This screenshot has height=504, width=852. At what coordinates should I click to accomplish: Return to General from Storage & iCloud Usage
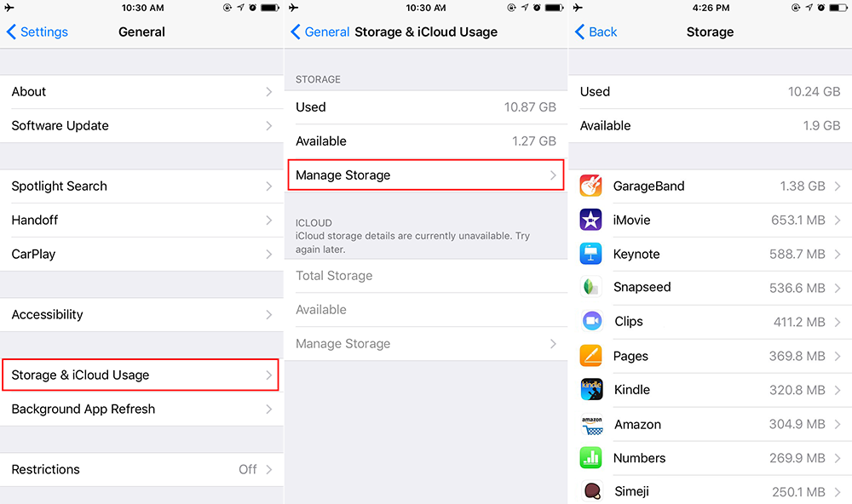pos(320,32)
